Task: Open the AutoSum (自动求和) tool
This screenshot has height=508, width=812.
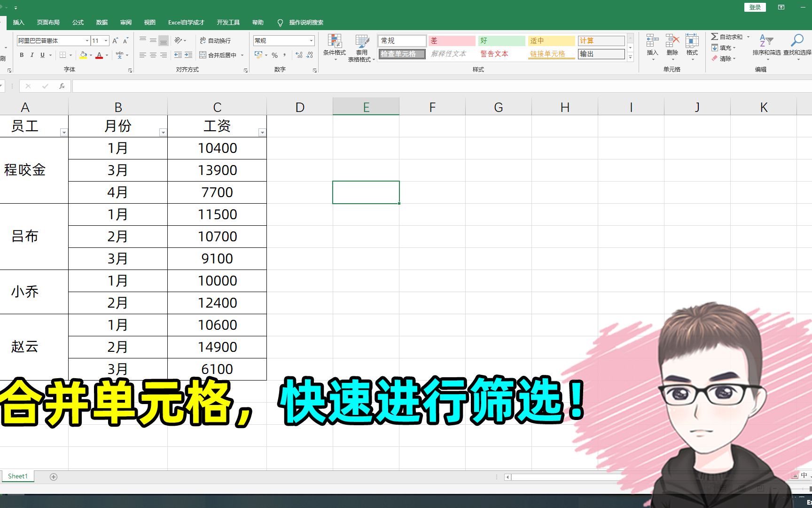Action: click(727, 36)
